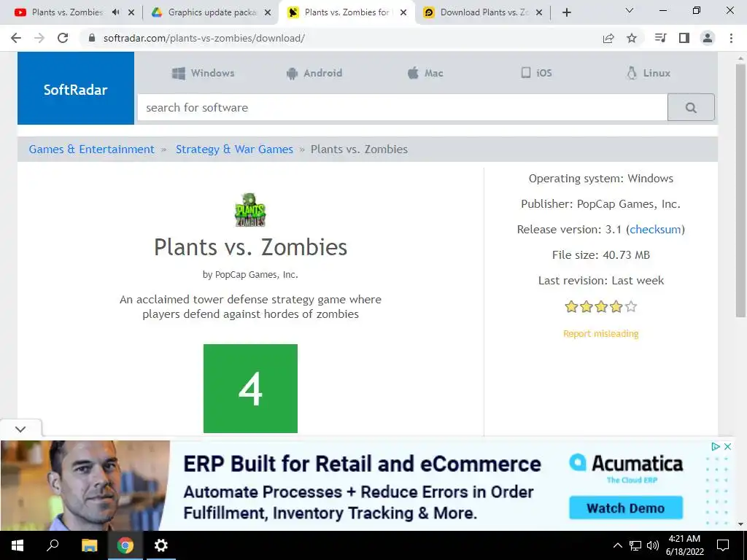Click the search magnifier button
This screenshot has width=747, height=560.
pyautogui.click(x=691, y=108)
